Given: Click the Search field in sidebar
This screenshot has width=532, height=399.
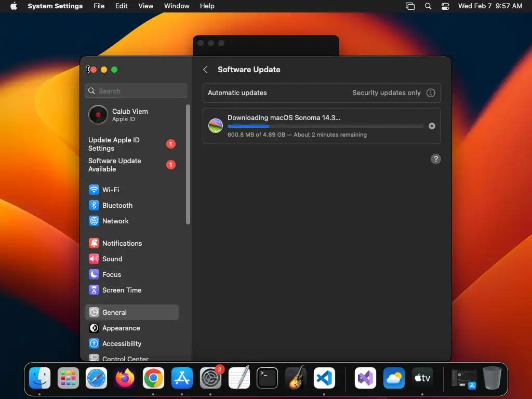Looking at the screenshot, I should click(136, 91).
